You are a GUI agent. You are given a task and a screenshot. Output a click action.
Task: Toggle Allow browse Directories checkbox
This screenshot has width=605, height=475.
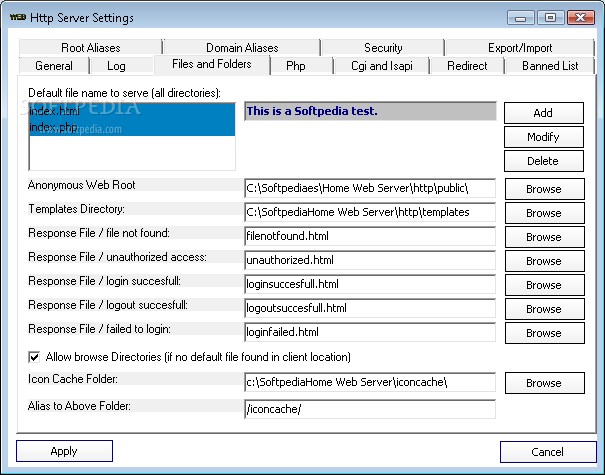(x=34, y=357)
